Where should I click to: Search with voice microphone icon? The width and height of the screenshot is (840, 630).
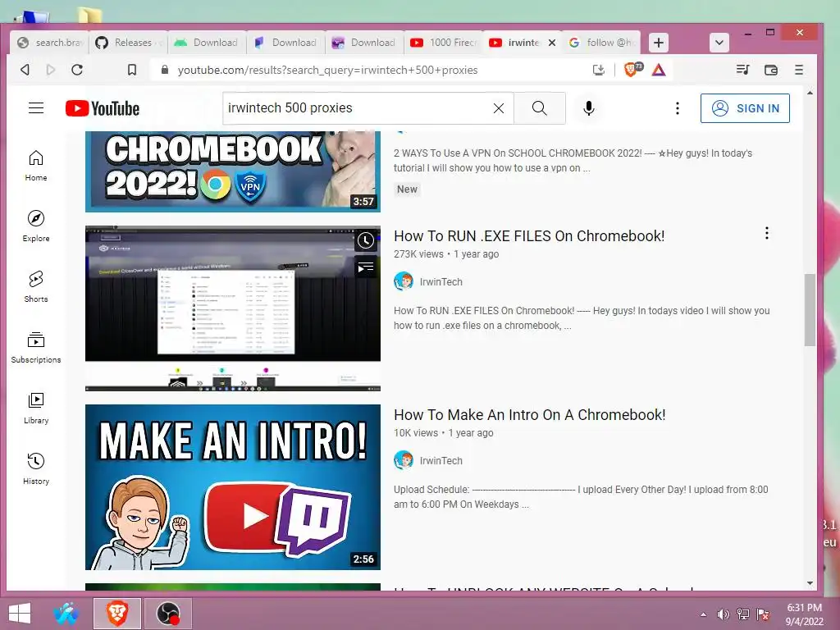[x=589, y=108]
